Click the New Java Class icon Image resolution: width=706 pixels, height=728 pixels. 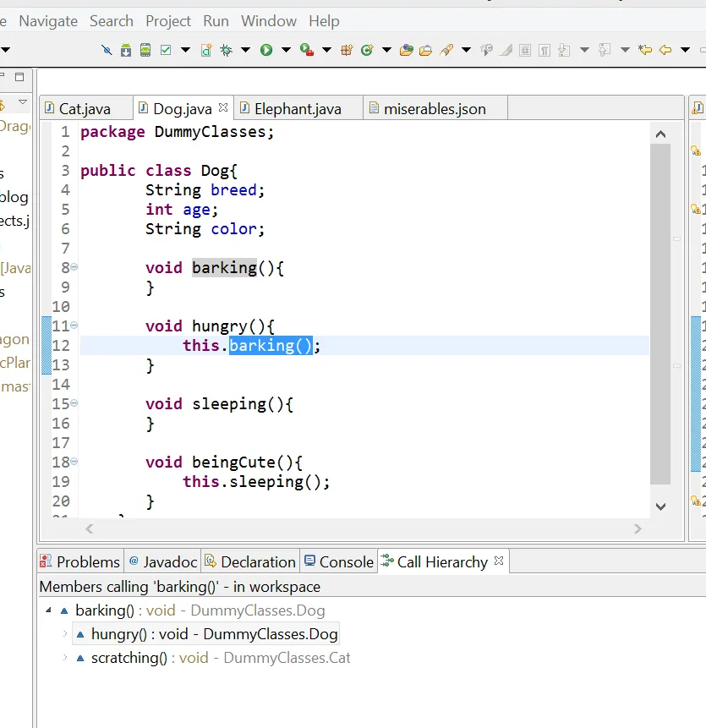[367, 50]
